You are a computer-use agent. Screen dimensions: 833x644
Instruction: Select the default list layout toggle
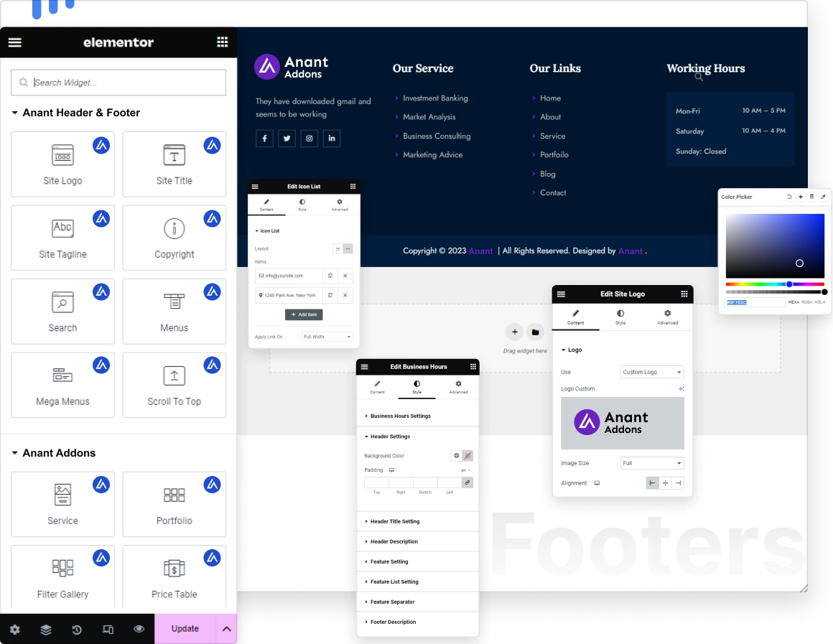tap(338, 248)
